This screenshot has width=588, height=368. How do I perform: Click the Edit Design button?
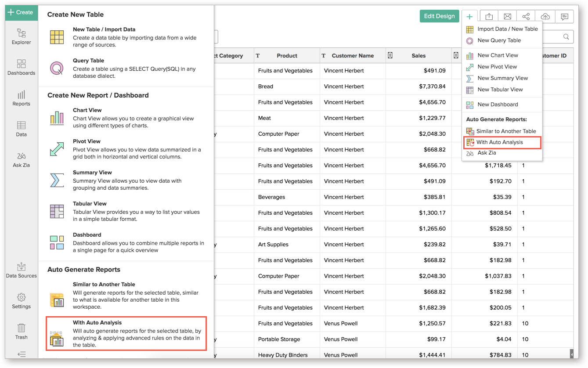click(x=439, y=16)
